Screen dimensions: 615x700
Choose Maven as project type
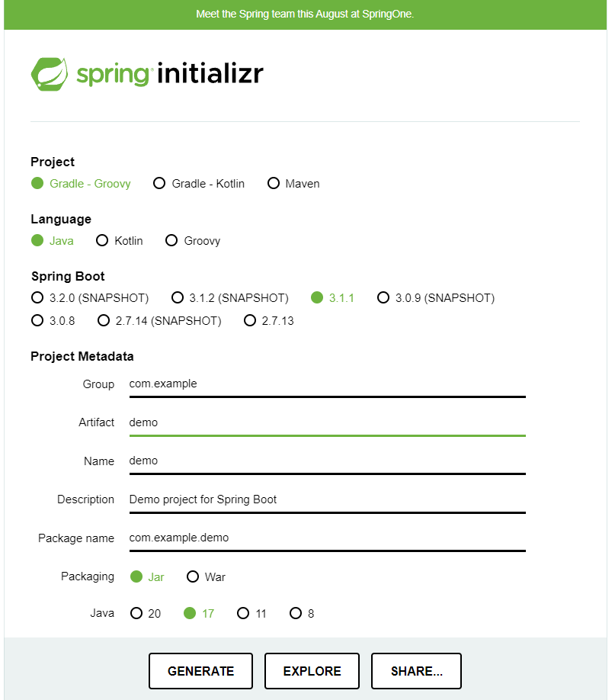coord(293,184)
